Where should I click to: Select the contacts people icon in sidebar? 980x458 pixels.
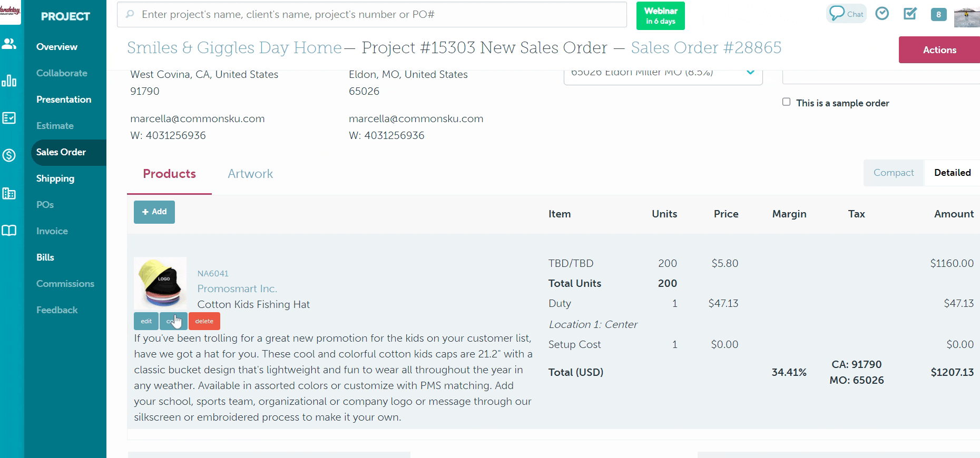coord(9,44)
